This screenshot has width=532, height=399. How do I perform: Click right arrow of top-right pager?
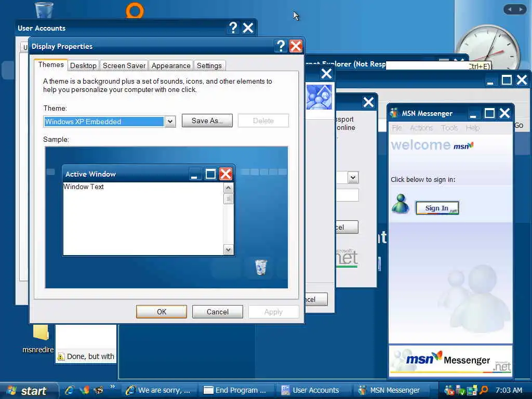pyautogui.click(x=521, y=9)
